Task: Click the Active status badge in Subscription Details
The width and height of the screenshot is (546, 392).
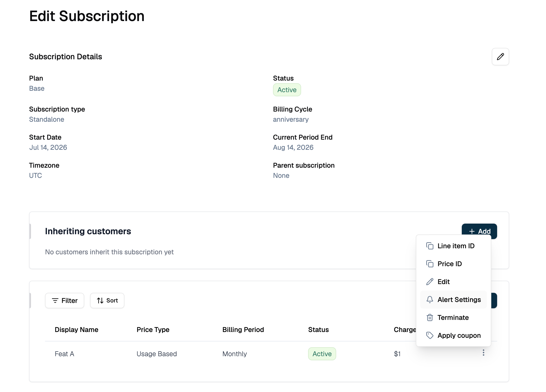Action: coord(287,90)
